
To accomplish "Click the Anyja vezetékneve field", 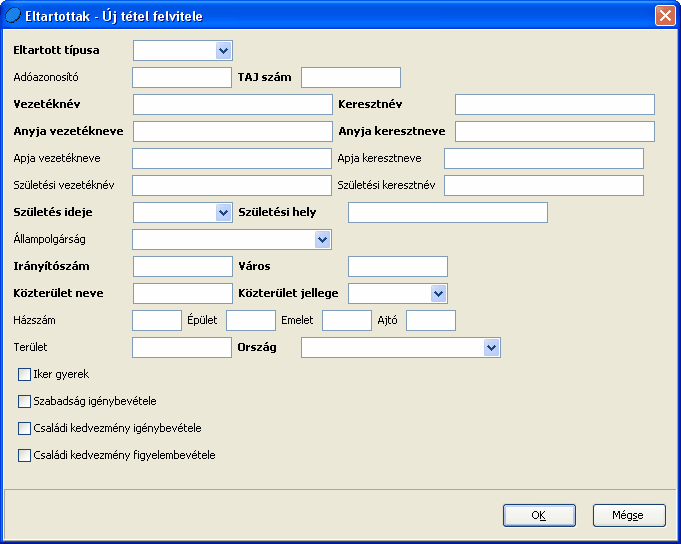I will click(233, 132).
